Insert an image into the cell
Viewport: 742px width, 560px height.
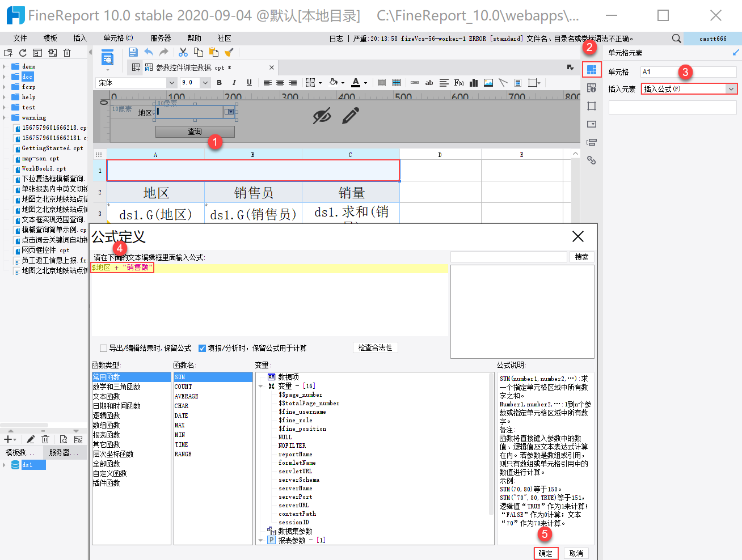tap(488, 83)
